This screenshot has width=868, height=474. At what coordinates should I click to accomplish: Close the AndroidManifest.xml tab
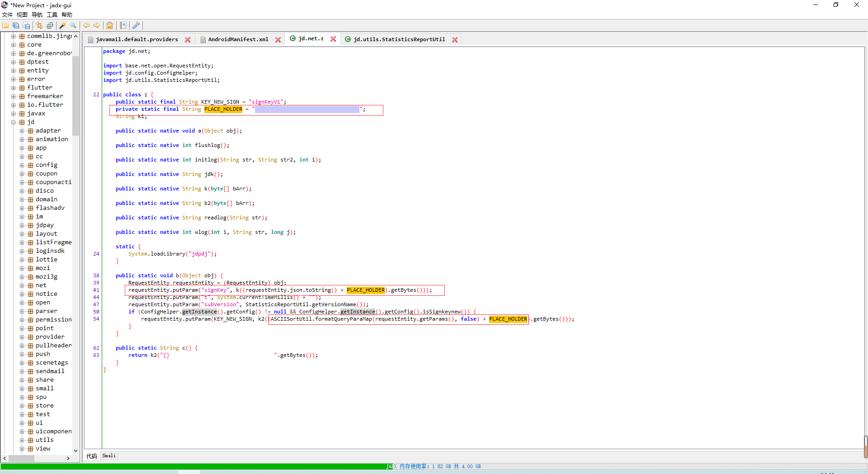[278, 40]
